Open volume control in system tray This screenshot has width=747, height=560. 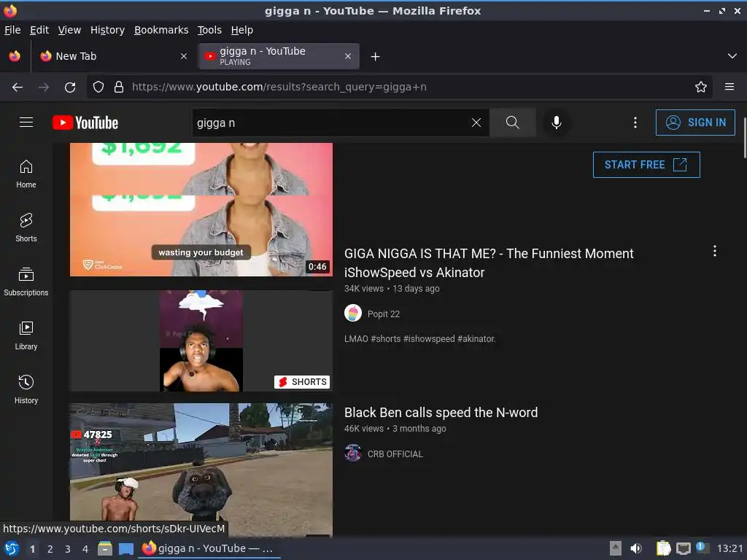tap(636, 548)
